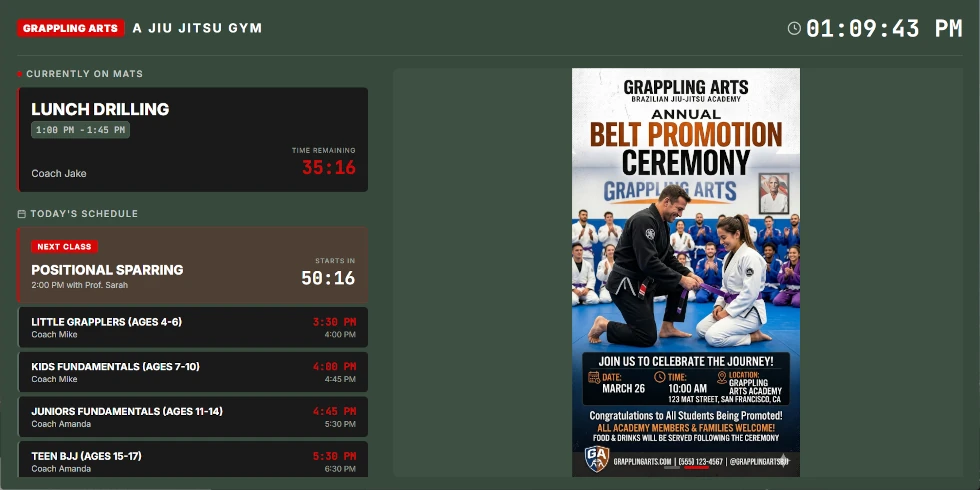
Task: Select the Teen BJJ (Ages 15-17) row
Action: point(192,460)
